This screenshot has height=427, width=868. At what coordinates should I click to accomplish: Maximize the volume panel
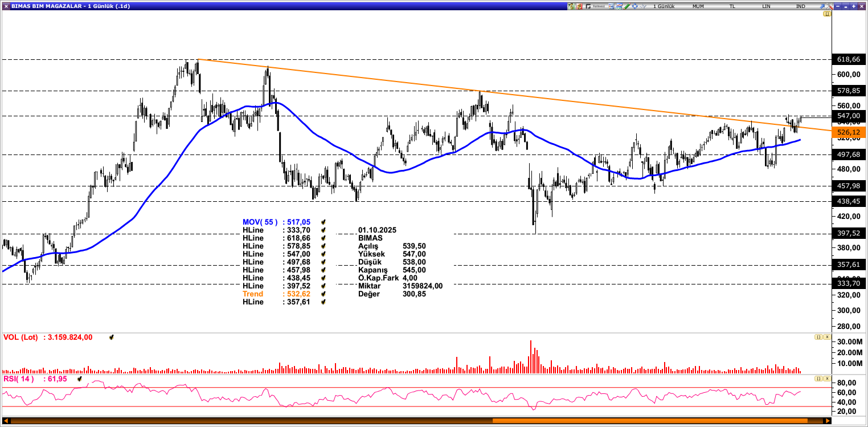click(x=818, y=337)
